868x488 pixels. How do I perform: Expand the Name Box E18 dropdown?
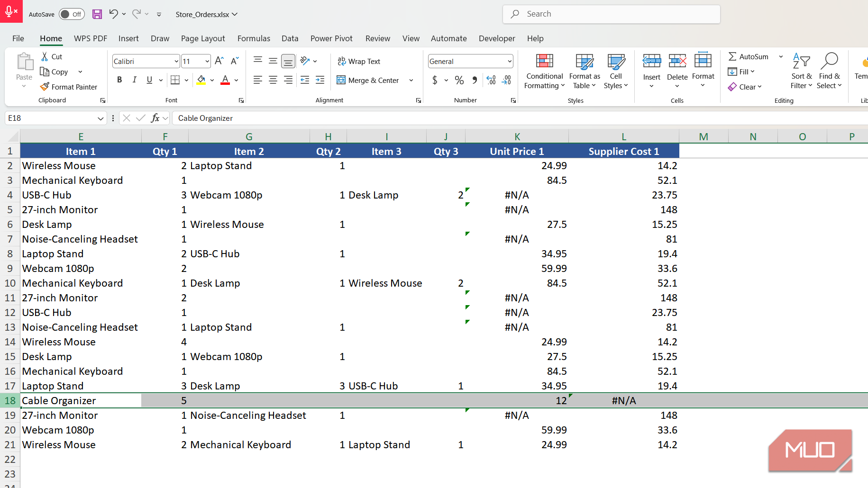(x=101, y=118)
